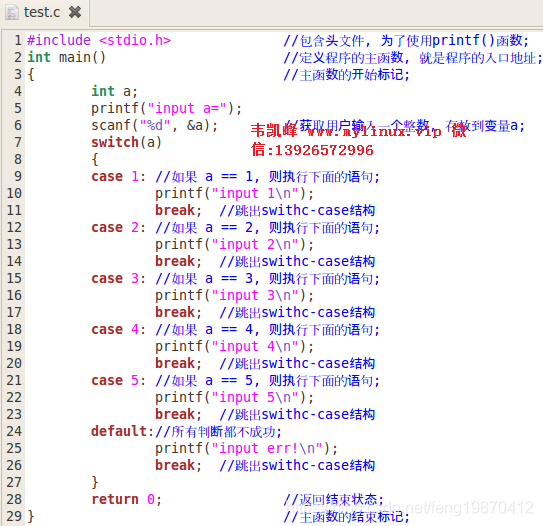Image resolution: width=543 pixels, height=526 pixels.
Task: Click the opening brace on line 8
Action: [95, 159]
